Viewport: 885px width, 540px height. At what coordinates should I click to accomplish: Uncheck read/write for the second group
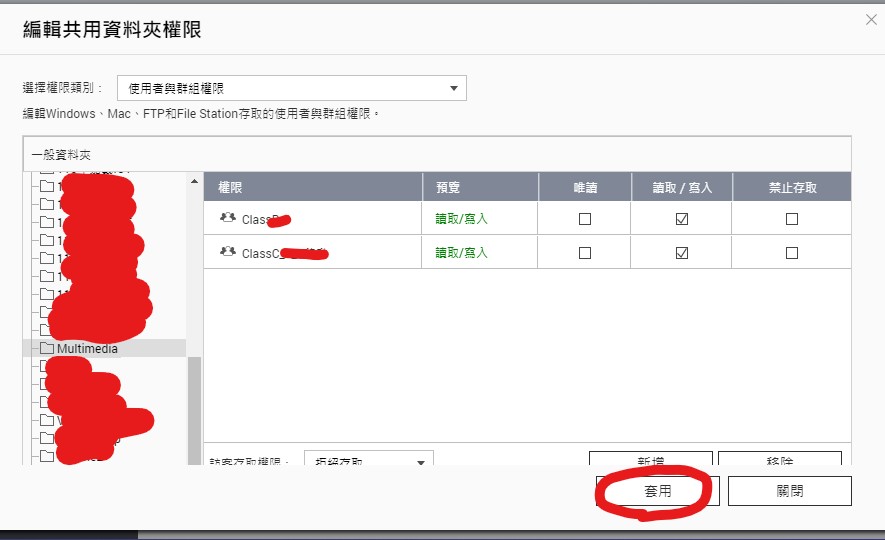[682, 253]
